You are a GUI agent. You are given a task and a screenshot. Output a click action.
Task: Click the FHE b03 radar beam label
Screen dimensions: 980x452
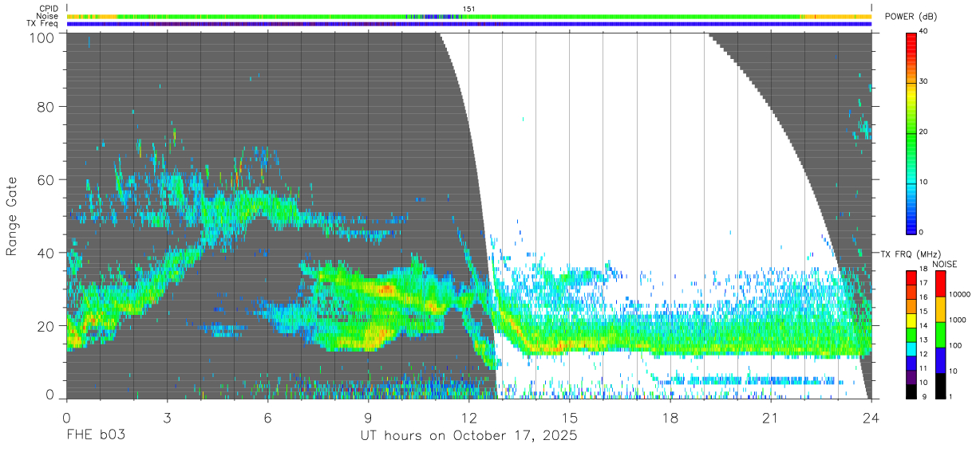pos(95,436)
